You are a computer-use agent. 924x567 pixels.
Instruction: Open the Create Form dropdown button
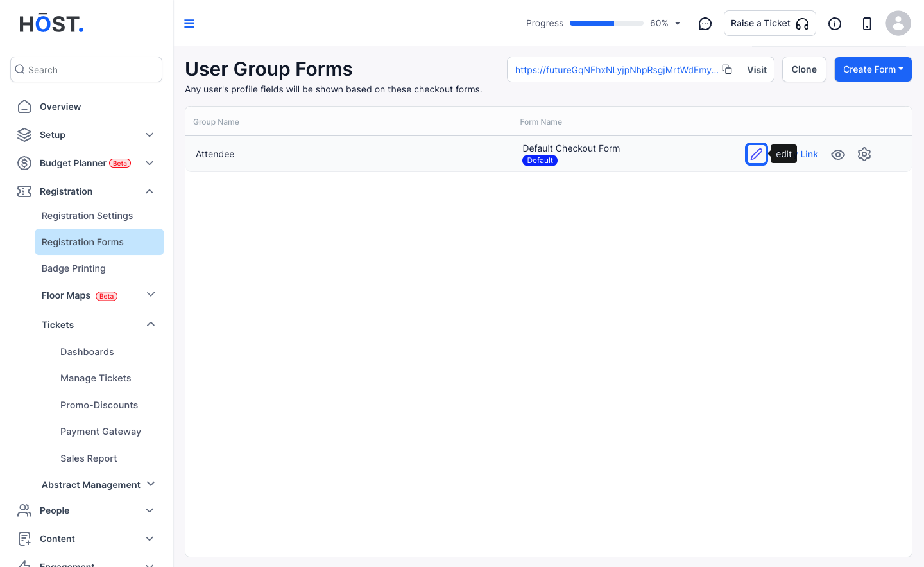click(873, 69)
